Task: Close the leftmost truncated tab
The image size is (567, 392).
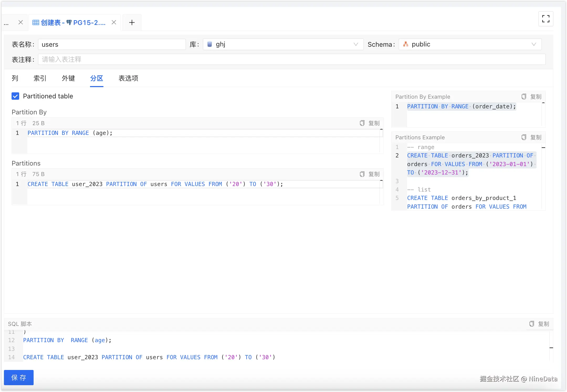Action: (x=21, y=23)
